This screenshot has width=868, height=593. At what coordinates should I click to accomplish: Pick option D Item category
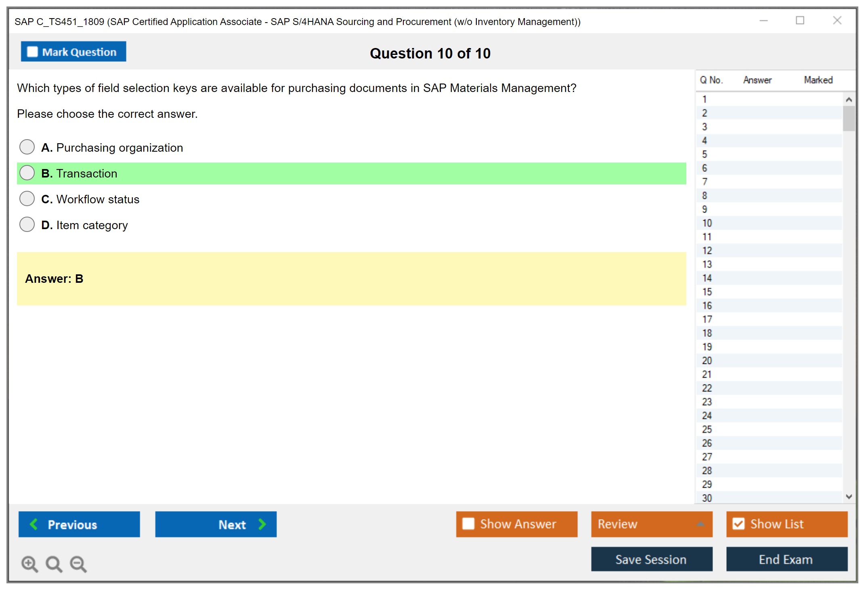[x=27, y=224]
